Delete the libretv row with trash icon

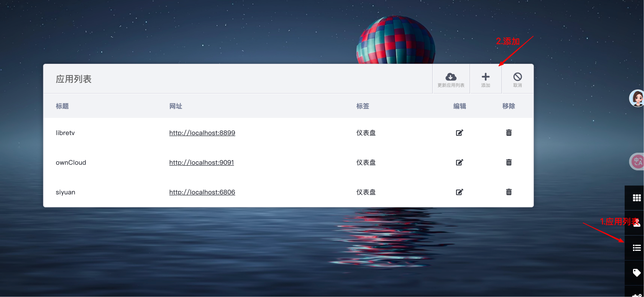[x=509, y=133]
